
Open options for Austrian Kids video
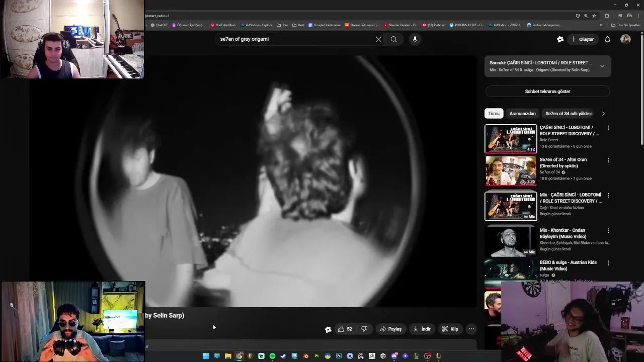coord(608,263)
